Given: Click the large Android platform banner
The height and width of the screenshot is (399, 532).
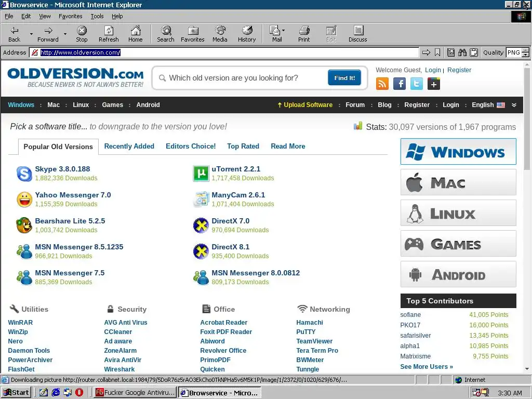Looking at the screenshot, I should point(458,274).
